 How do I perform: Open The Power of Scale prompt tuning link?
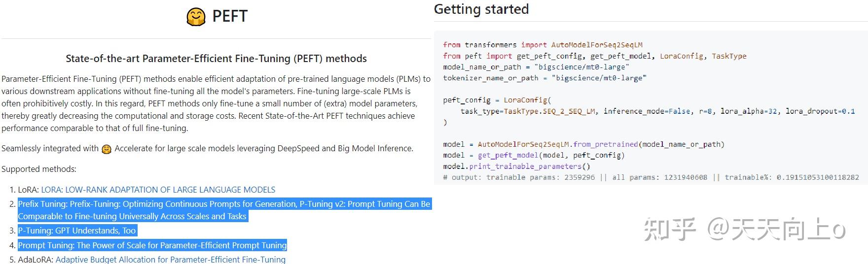point(181,245)
